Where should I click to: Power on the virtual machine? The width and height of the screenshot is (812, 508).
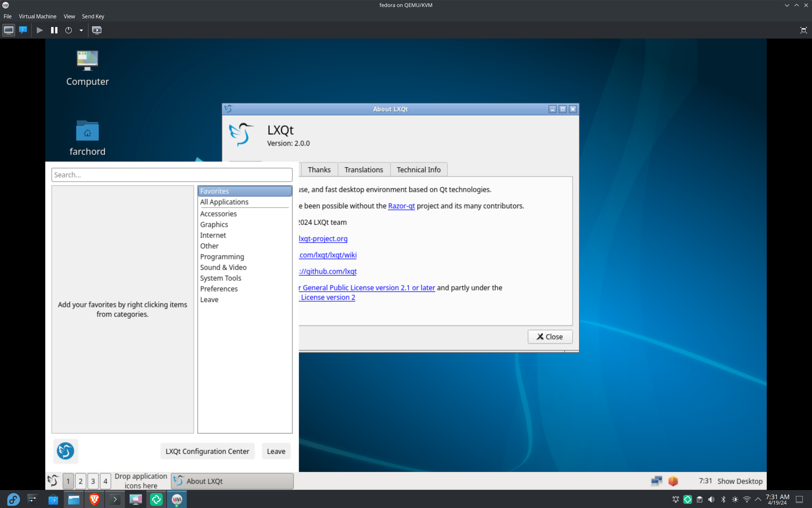pos(40,30)
